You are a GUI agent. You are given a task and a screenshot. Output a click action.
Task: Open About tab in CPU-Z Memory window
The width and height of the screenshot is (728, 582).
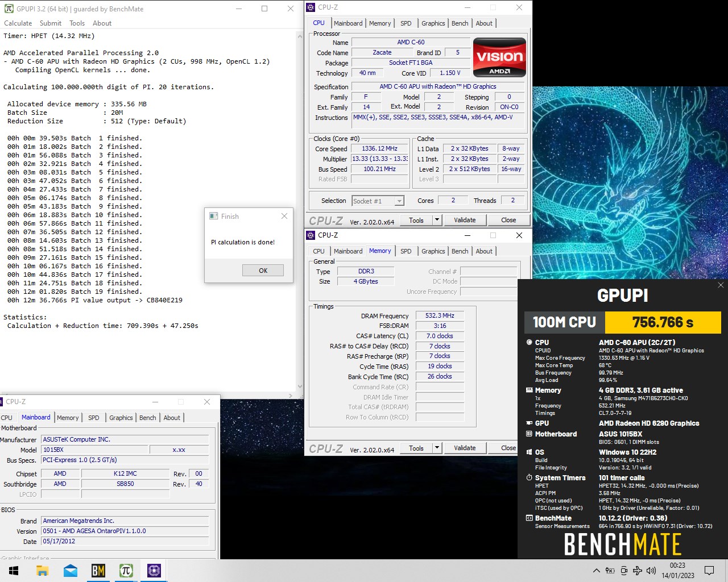click(485, 251)
